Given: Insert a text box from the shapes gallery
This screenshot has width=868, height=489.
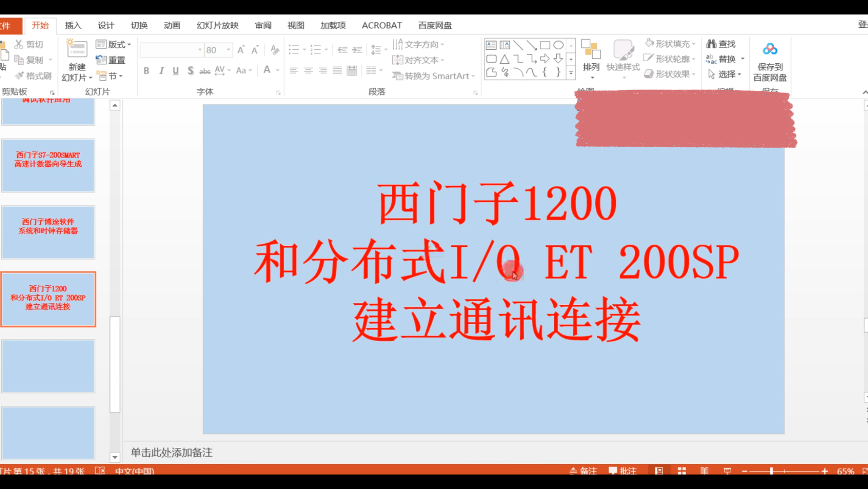Looking at the screenshot, I should (x=491, y=45).
